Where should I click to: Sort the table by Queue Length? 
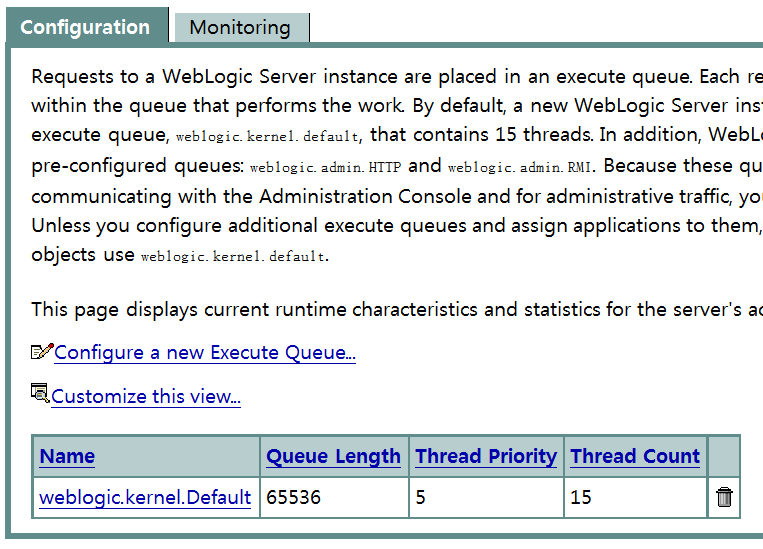[x=333, y=456]
